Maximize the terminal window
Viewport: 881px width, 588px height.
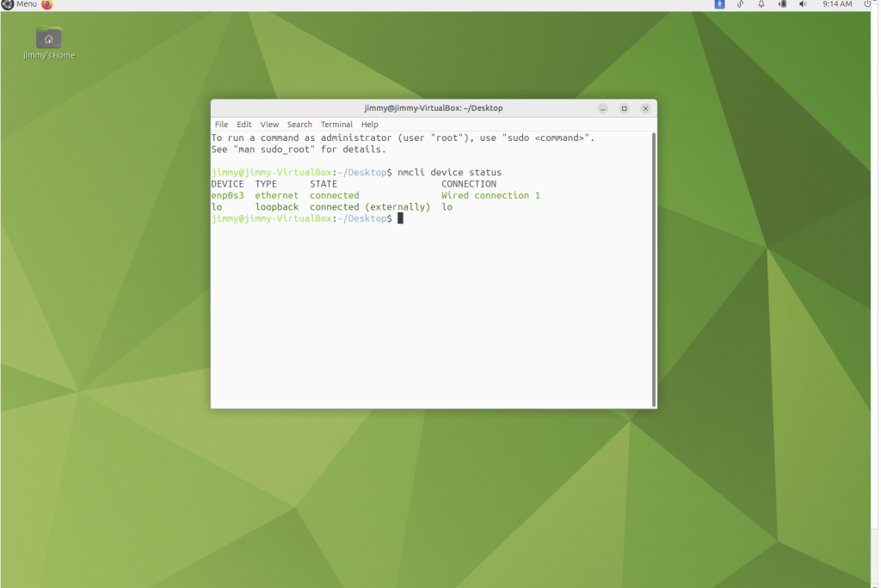[x=625, y=108]
